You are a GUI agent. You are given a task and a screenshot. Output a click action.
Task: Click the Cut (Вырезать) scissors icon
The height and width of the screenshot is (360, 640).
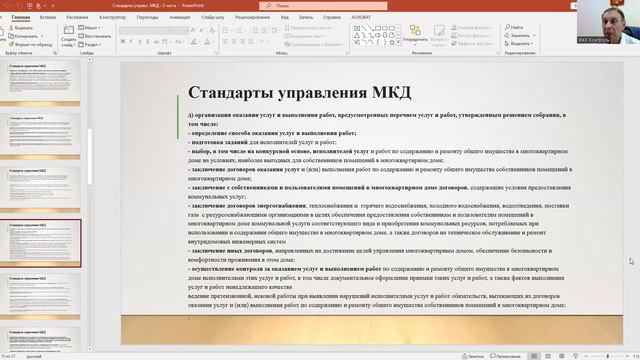point(11,28)
